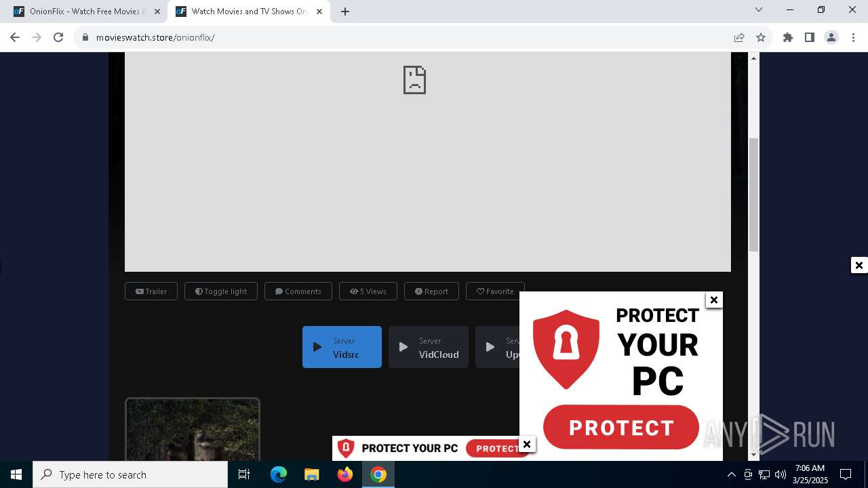Open Task View on taskbar

[x=244, y=474]
